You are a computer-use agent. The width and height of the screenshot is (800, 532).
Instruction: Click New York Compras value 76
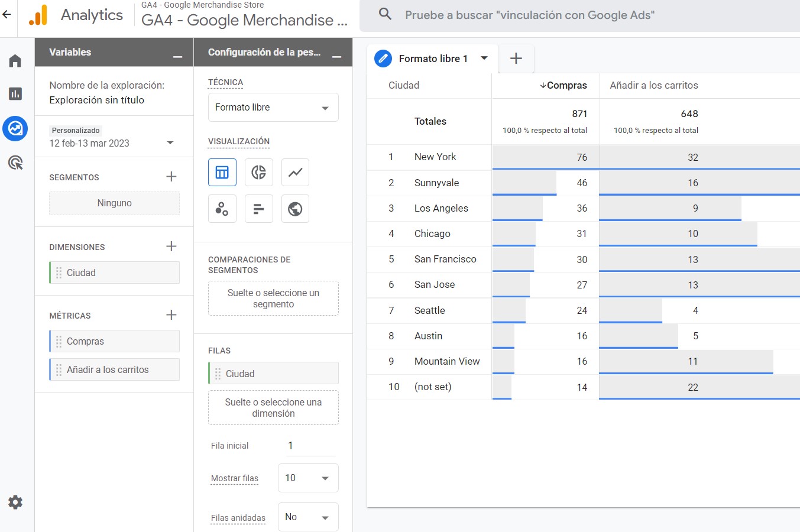582,157
